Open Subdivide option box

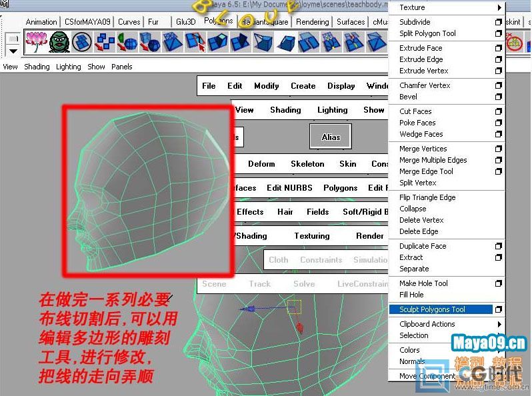pyautogui.click(x=498, y=22)
